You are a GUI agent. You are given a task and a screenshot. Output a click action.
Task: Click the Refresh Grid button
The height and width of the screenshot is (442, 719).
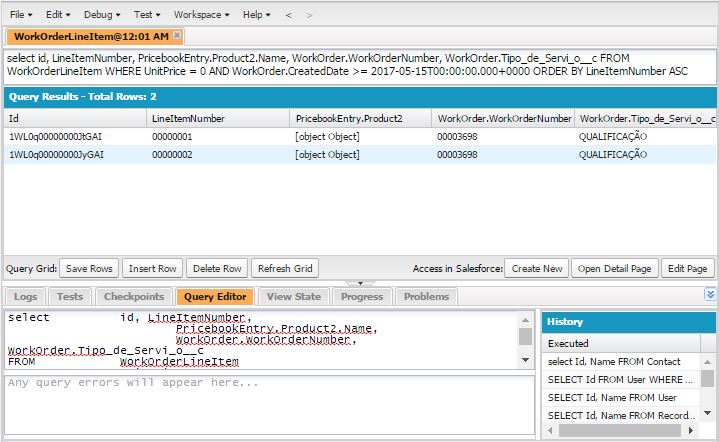285,268
